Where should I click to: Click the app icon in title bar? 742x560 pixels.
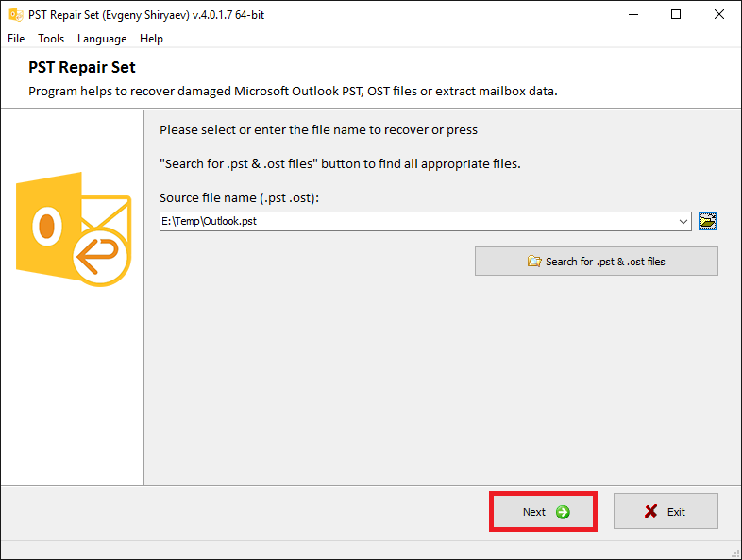point(16,15)
